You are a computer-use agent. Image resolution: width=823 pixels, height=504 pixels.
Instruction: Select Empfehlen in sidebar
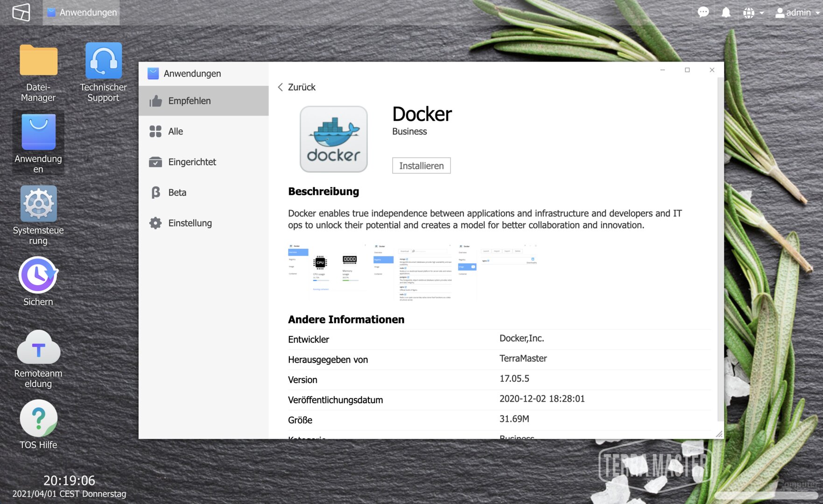[x=204, y=101]
